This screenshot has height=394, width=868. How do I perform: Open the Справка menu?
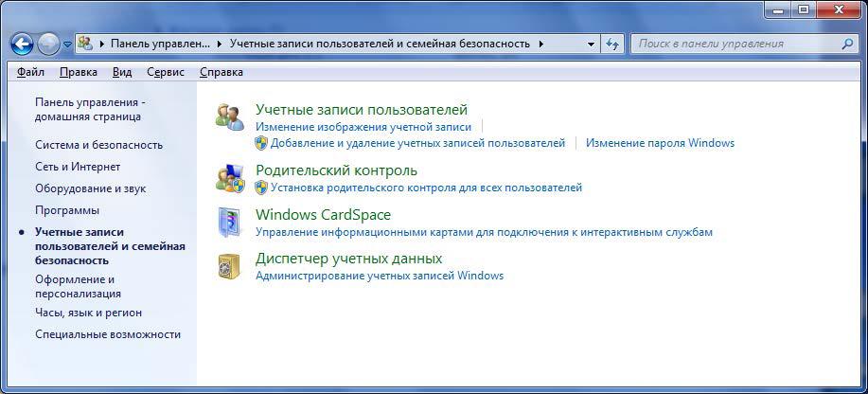click(x=221, y=72)
